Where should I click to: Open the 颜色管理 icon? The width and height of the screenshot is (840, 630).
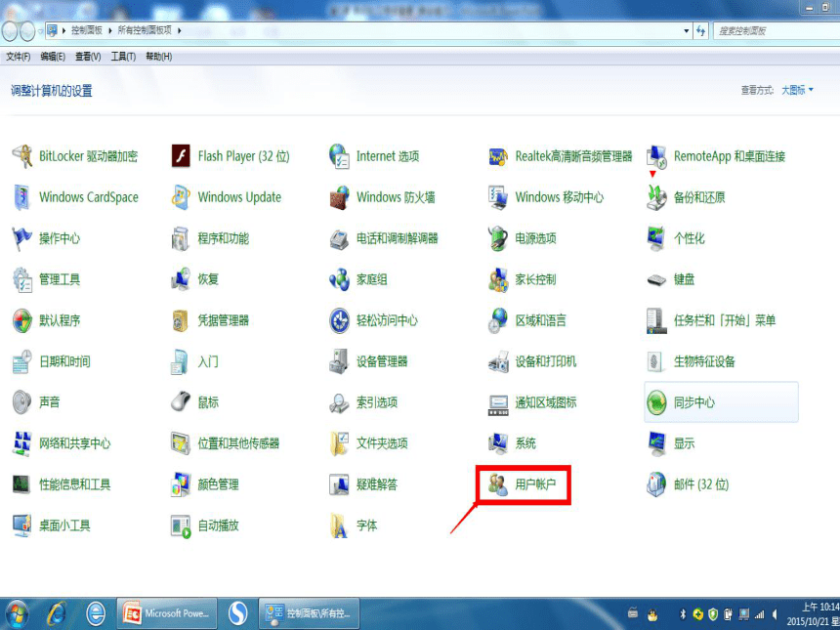[x=181, y=484]
